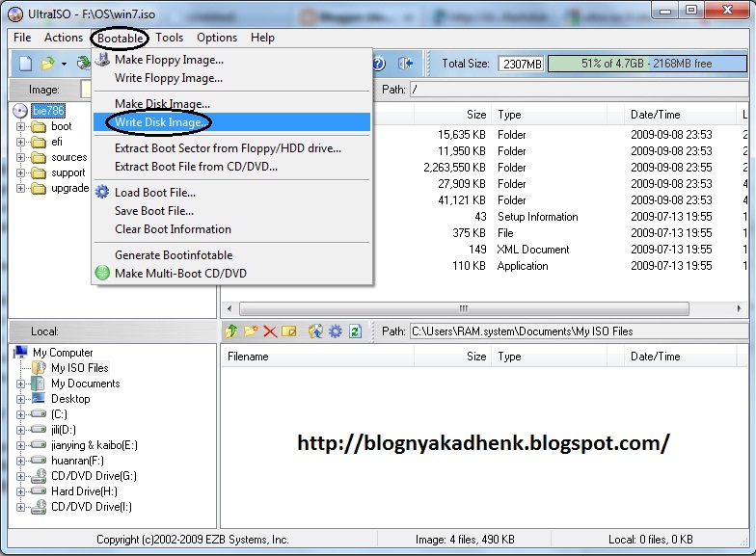
Task: Click the Open image folder icon
Action: (48, 64)
